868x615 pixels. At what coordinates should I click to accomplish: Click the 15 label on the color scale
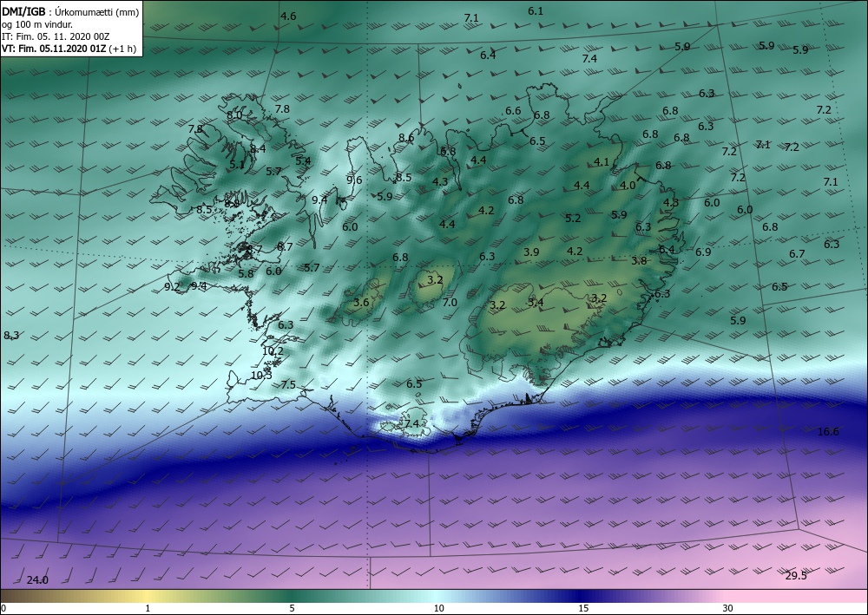(x=583, y=608)
